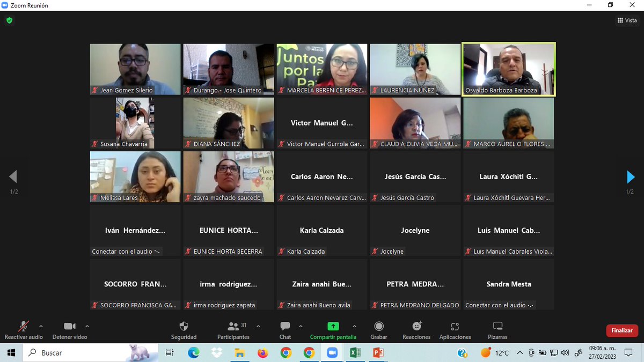
Task: Expand share options arrow next to Compartir pantalla
Action: coord(354,326)
